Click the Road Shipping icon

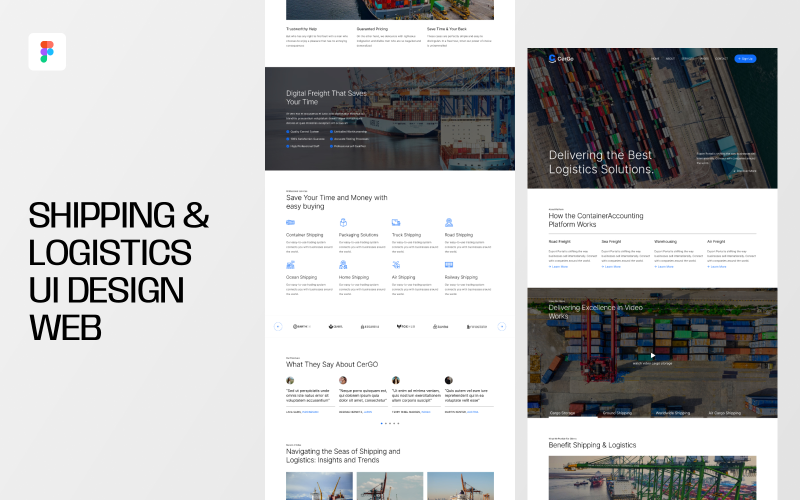coord(449,222)
